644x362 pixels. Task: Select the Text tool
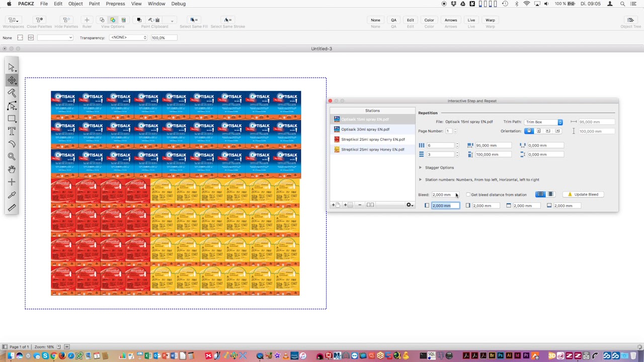click(x=12, y=131)
